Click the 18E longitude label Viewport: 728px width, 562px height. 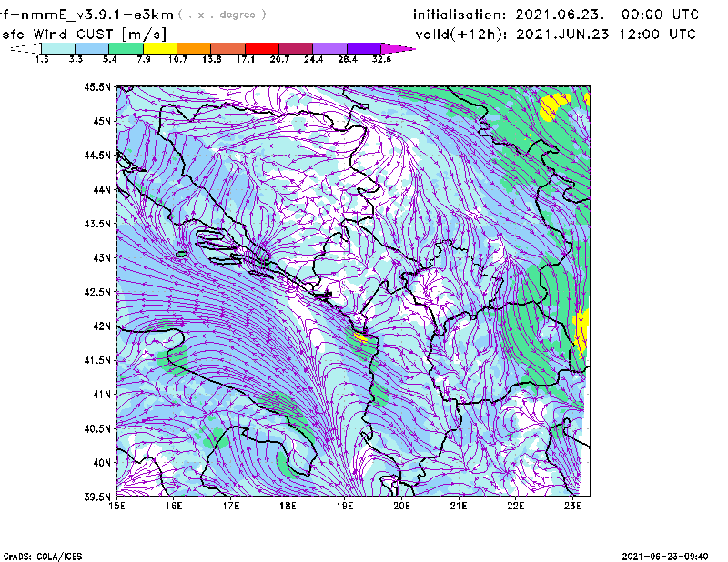coord(288,506)
